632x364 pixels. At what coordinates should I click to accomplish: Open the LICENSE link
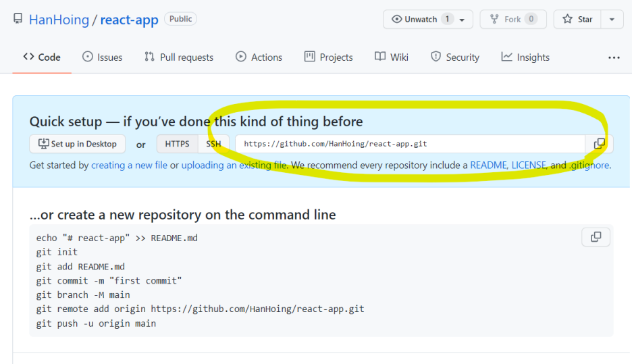tap(529, 165)
